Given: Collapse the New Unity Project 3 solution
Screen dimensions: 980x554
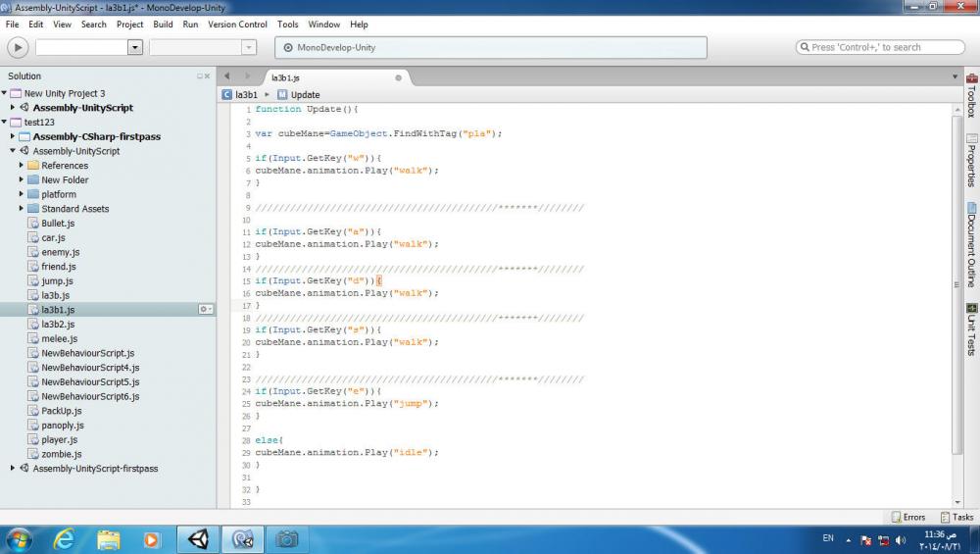Looking at the screenshot, I should [4, 93].
